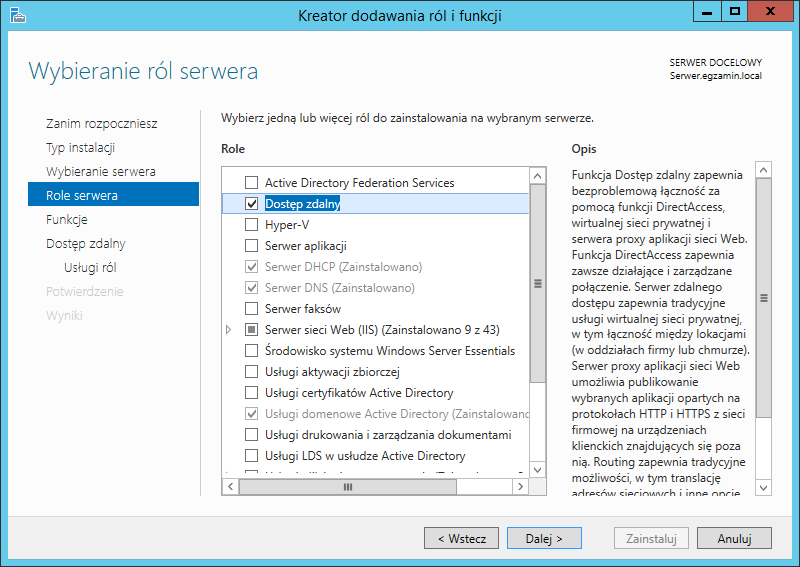800x567 pixels.
Task: Click roles list vertical scrollbar thumb
Action: (537, 283)
